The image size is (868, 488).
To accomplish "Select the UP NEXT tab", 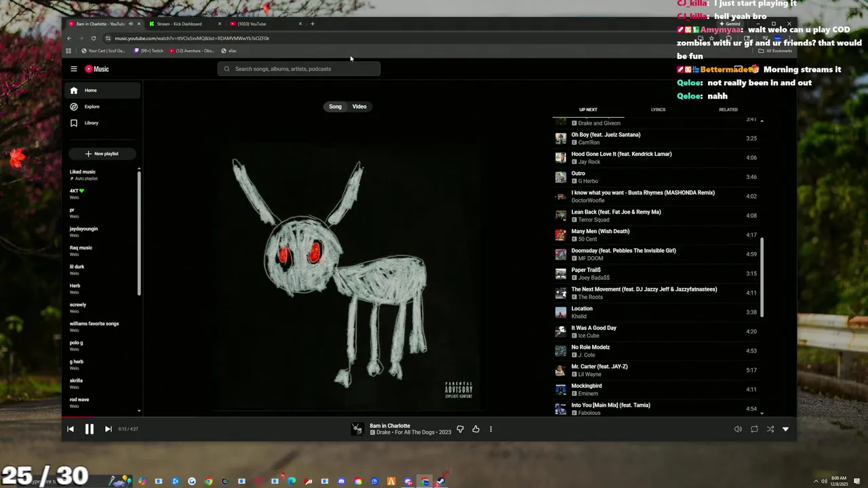I will (588, 110).
